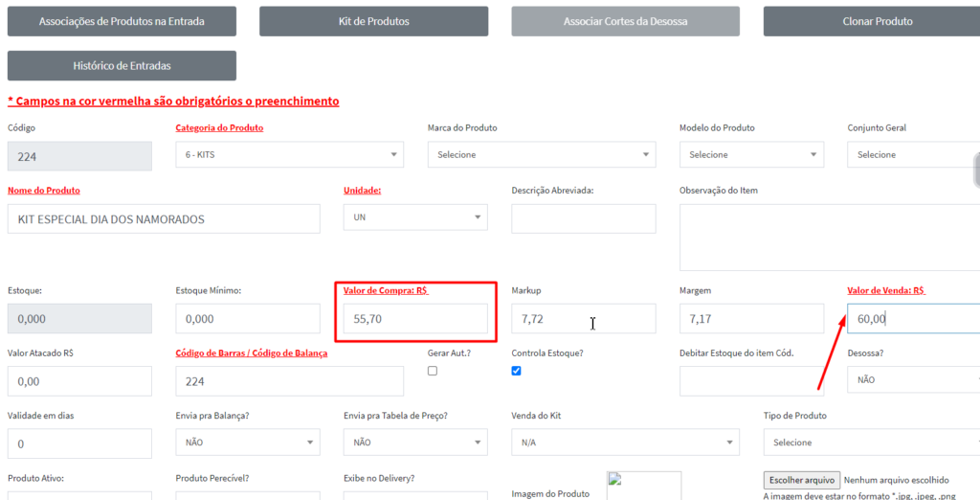Click Associar Cortes da Desossa button
The image size is (980, 500).
tap(625, 21)
